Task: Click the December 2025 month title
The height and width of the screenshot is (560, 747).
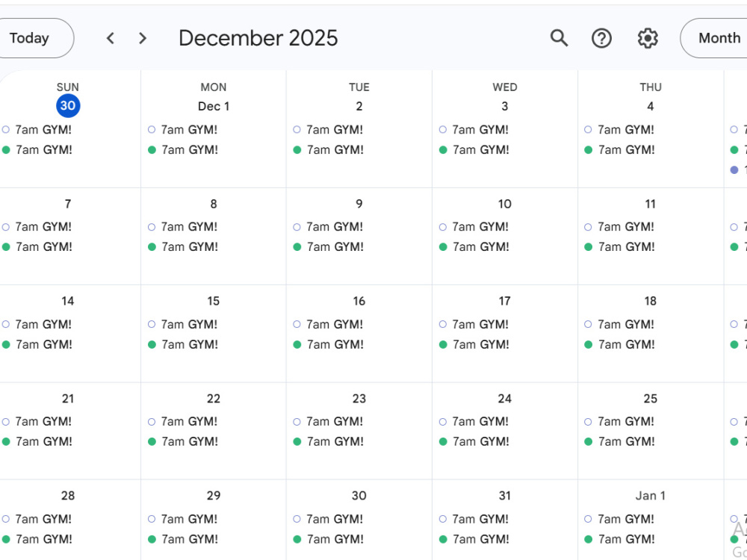Action: pyautogui.click(x=258, y=38)
